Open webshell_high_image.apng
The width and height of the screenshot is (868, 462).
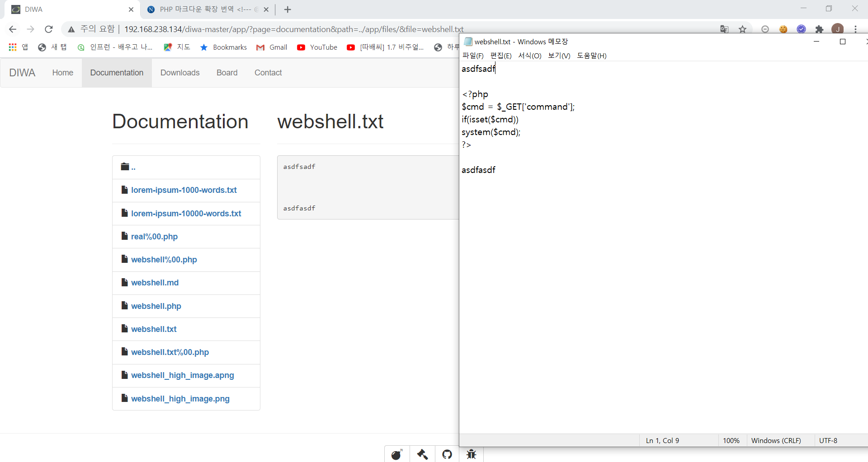point(183,375)
